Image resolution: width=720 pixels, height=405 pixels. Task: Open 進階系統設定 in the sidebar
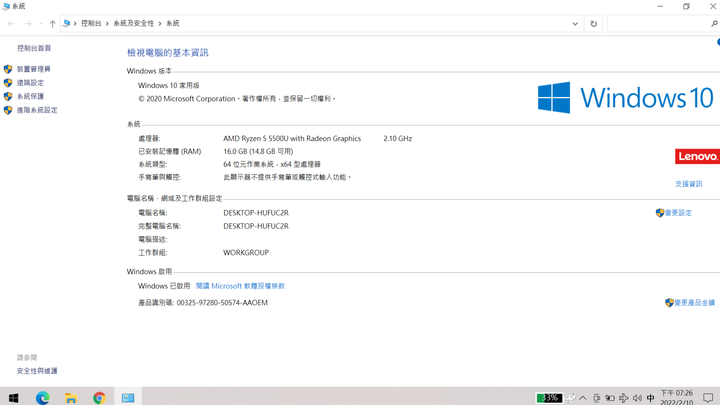pos(37,110)
